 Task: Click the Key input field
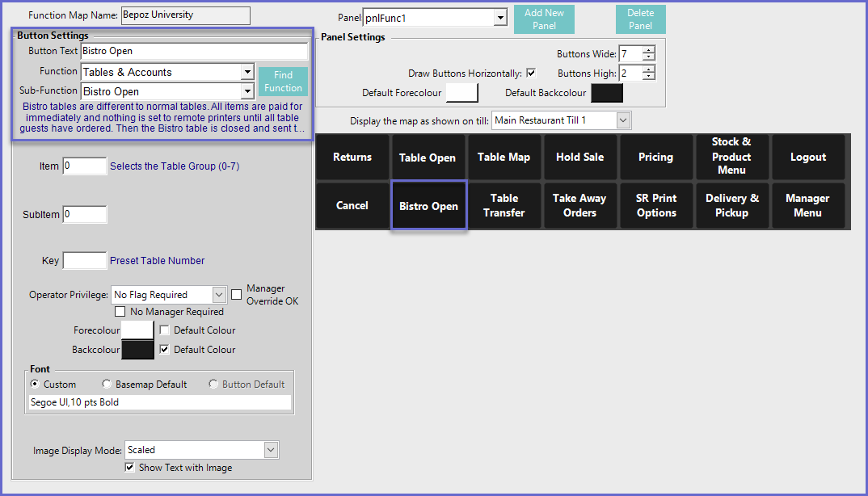[85, 260]
